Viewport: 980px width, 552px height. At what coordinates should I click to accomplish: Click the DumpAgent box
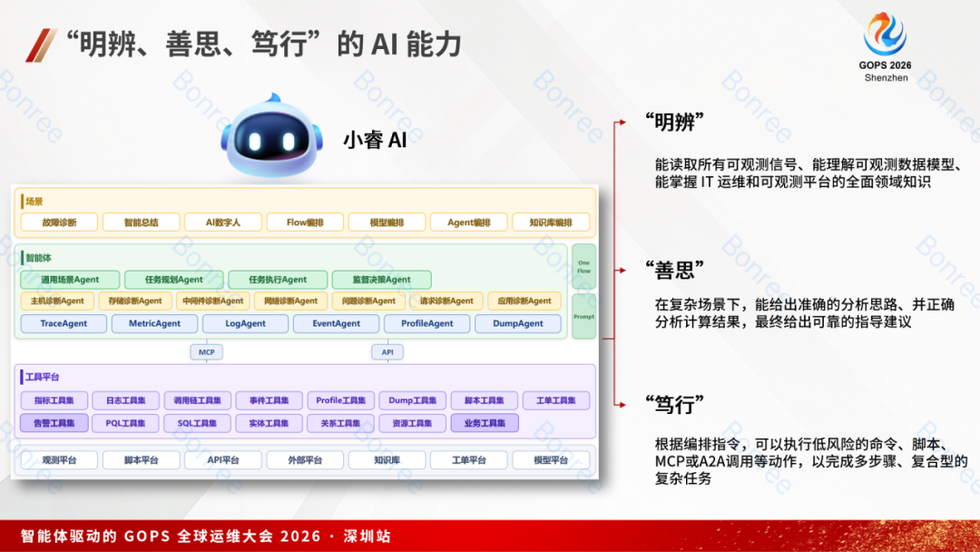pos(517,323)
